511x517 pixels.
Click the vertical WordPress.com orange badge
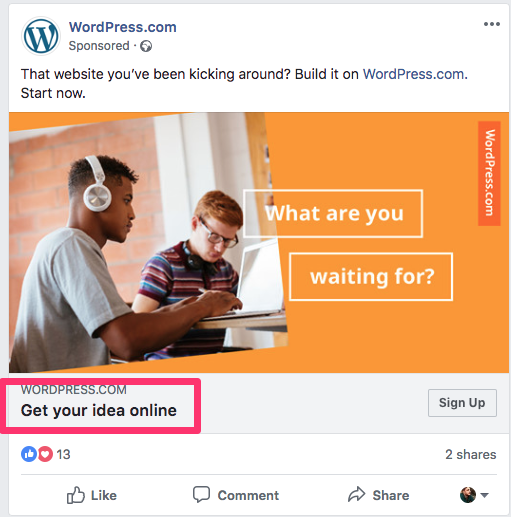point(489,173)
